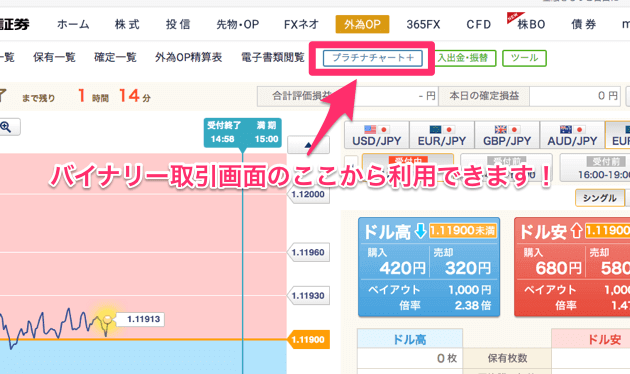The image size is (630, 374).
Task: Click the 1.11930 price scale label
Action: point(308,296)
